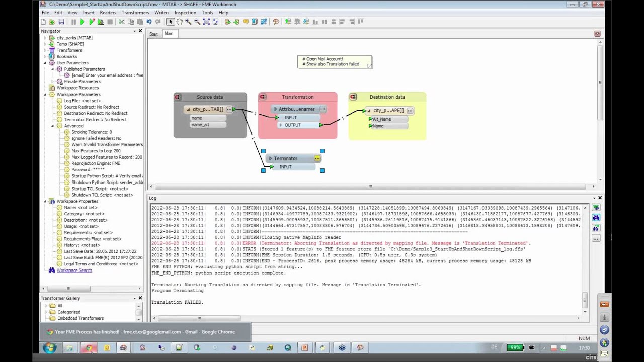Click the Workspace Search binoculars icon in Navigator
The height and width of the screenshot is (362, 644).
[x=51, y=270]
